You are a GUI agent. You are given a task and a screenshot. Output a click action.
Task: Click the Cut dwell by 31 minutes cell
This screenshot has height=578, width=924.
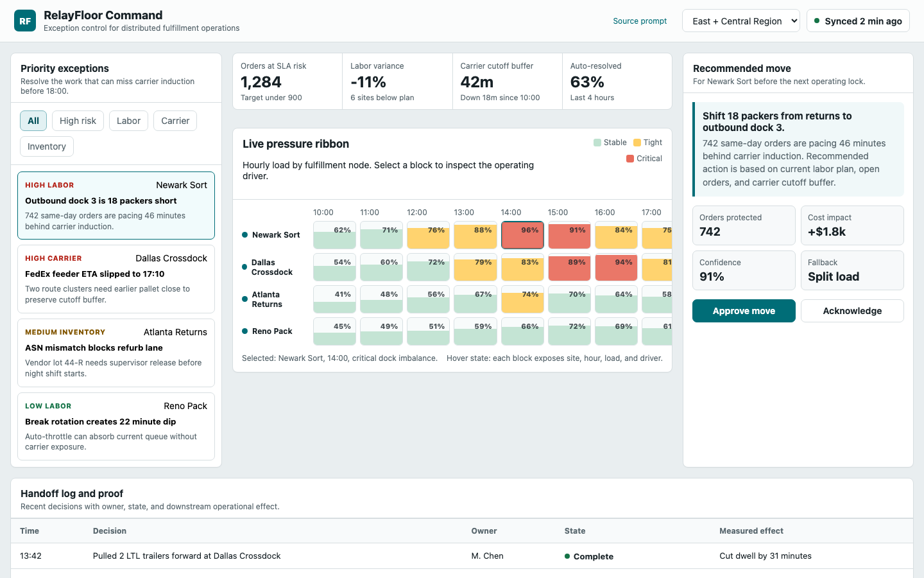click(766, 556)
